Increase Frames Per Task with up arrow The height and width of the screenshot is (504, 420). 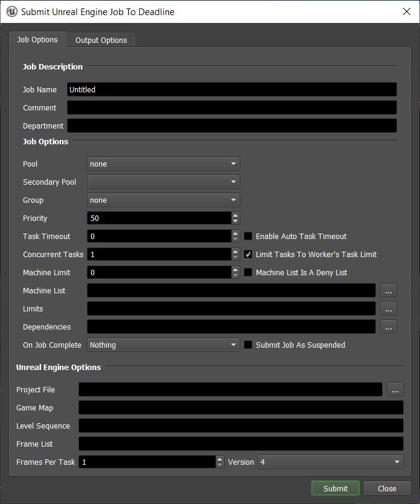point(220,459)
